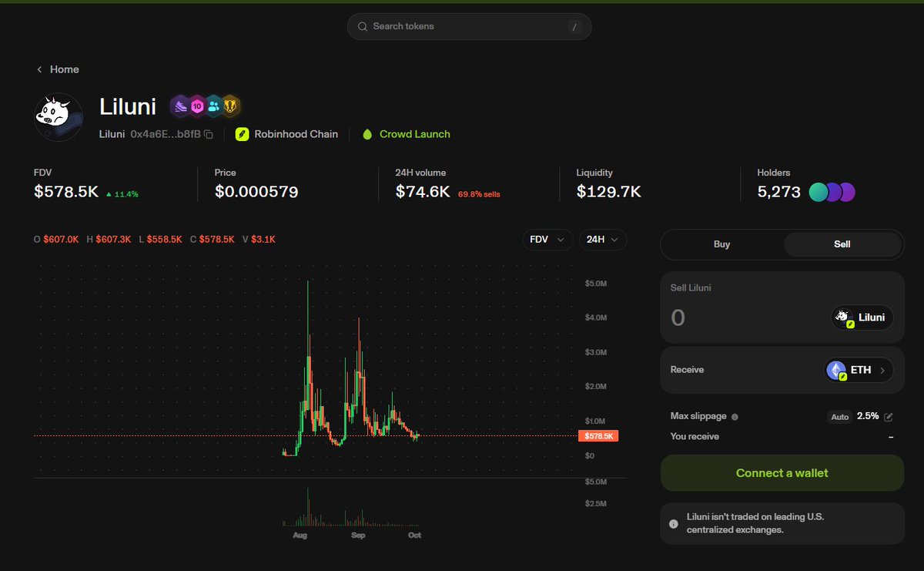Click the Liluni token logo in sell field

click(x=843, y=317)
